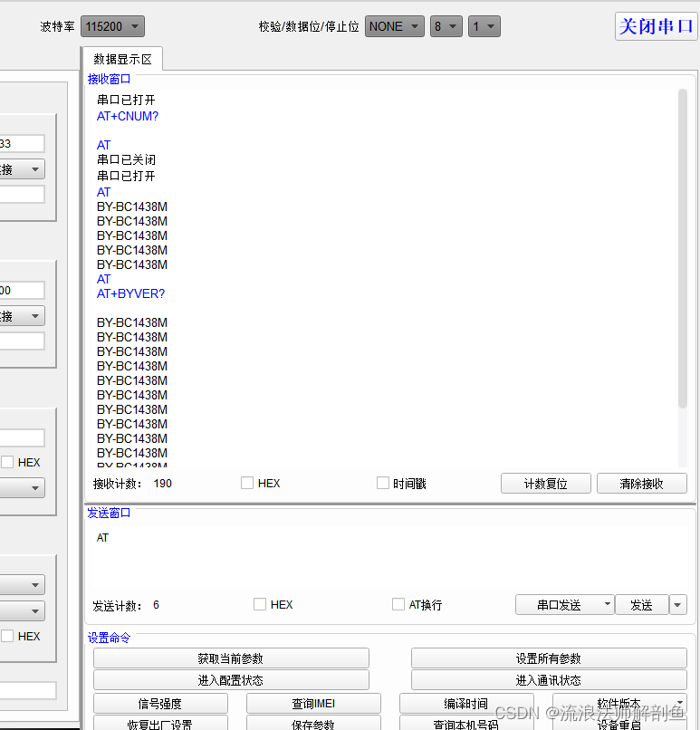Image resolution: width=700 pixels, height=730 pixels.
Task: Click the 软件版本 button
Action: (619, 704)
